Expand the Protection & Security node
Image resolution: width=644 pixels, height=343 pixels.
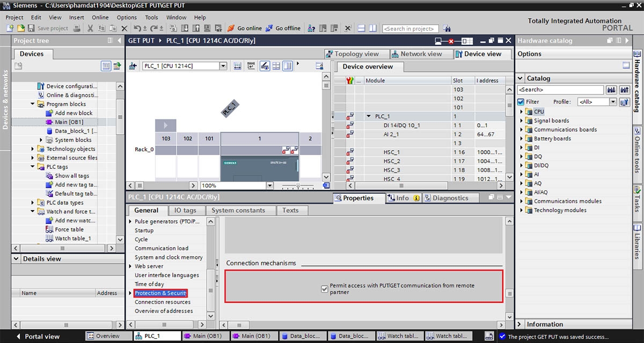130,293
